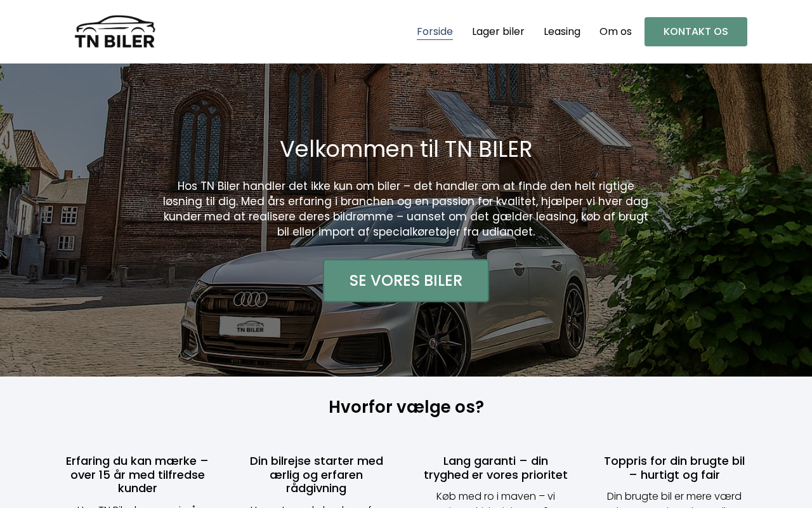The width and height of the screenshot is (812, 508).
Task: Click the Velkommen til TN BILER heading
Action: pos(406,149)
